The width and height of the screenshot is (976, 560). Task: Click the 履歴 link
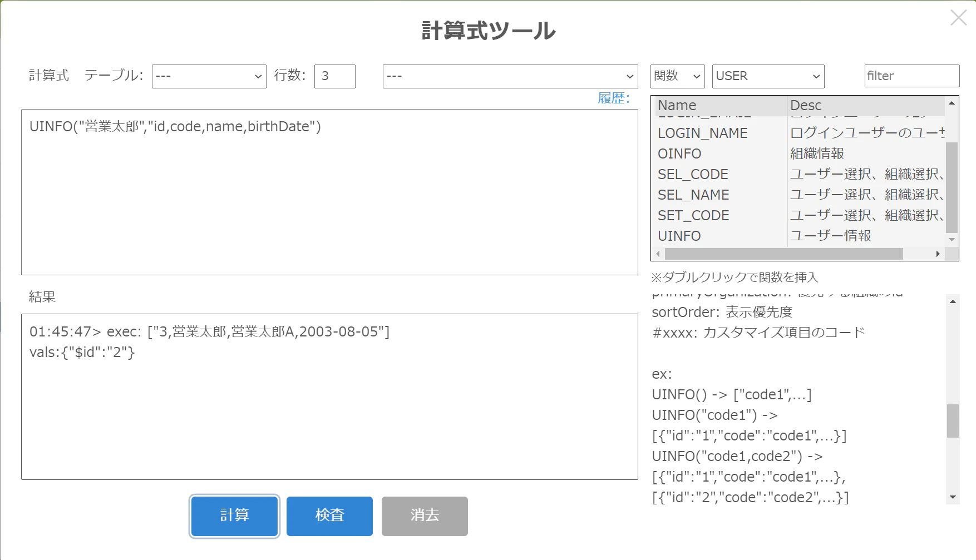(614, 98)
